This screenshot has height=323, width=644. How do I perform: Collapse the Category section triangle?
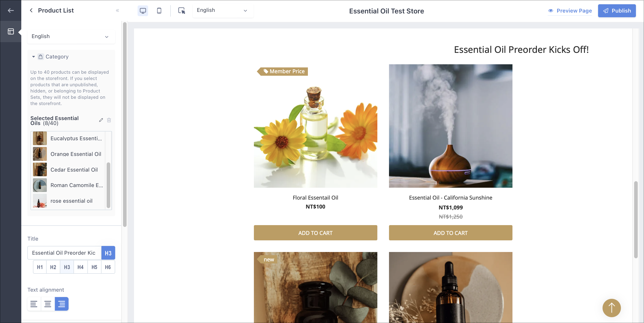[34, 57]
